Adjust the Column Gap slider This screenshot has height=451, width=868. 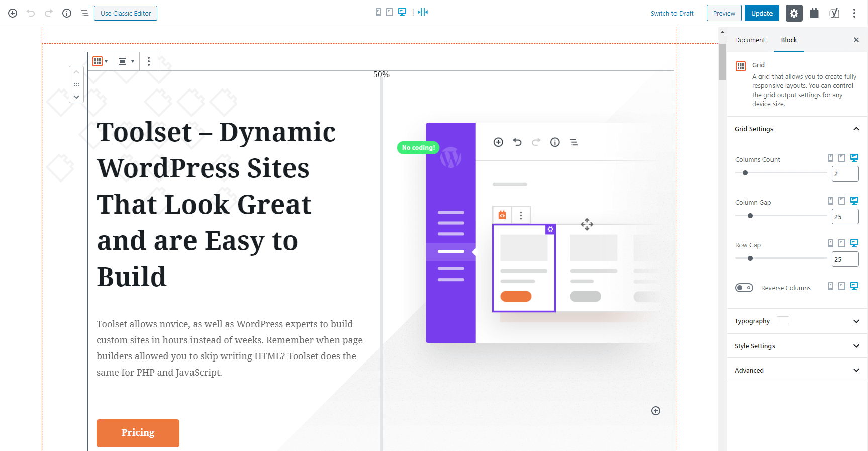tap(781, 216)
